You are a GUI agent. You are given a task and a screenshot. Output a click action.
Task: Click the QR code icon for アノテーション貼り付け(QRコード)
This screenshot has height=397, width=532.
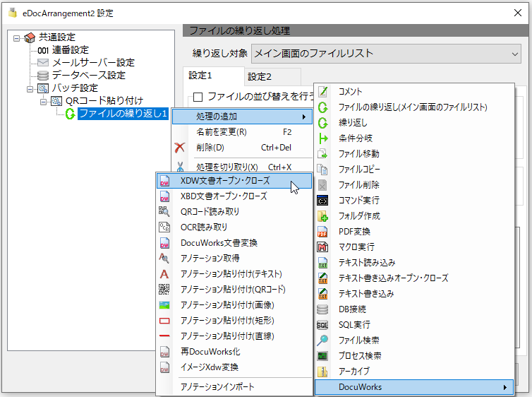(x=164, y=290)
